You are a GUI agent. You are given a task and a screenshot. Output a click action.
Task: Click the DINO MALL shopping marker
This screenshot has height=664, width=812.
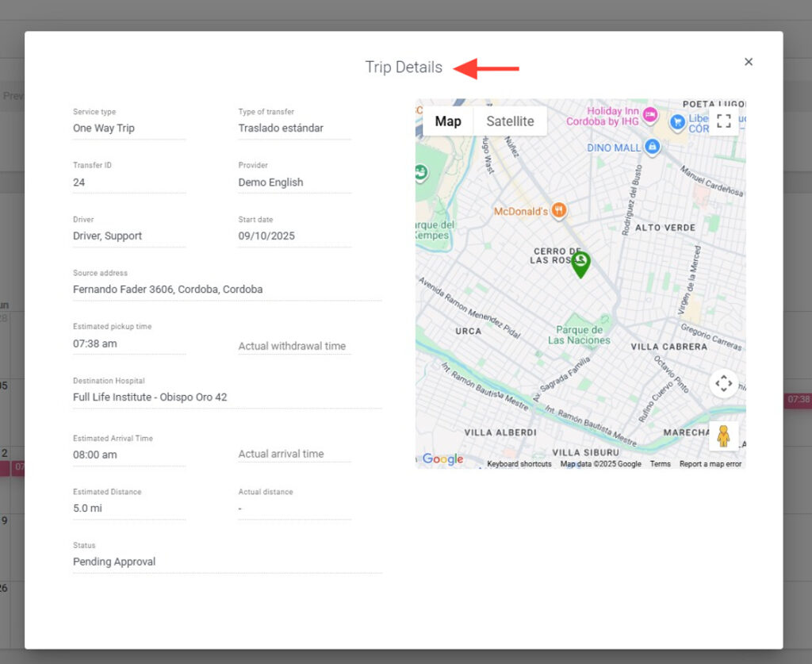pos(652,147)
